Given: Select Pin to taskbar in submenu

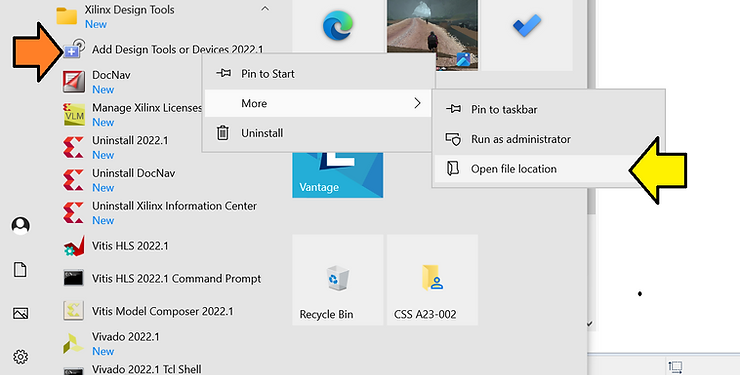Looking at the screenshot, I should tap(548, 109).
